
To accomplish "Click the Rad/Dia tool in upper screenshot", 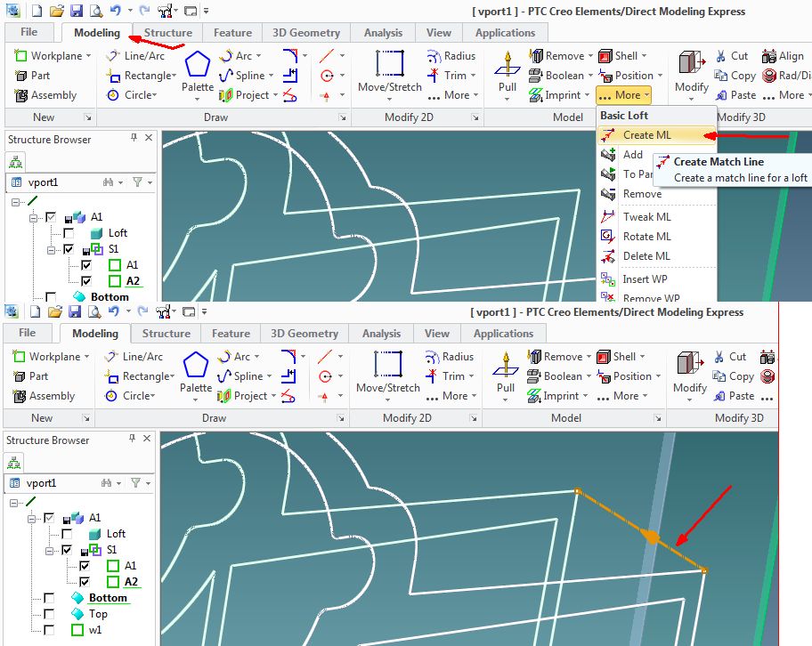I will tap(786, 76).
